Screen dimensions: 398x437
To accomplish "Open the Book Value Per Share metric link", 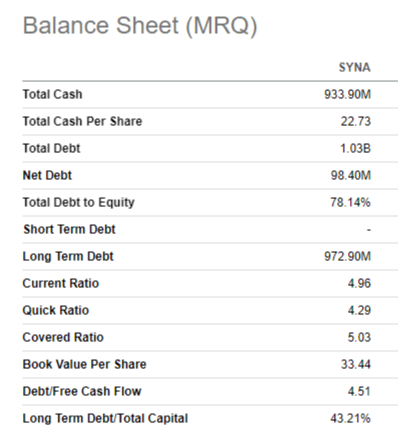I will click(x=84, y=364).
